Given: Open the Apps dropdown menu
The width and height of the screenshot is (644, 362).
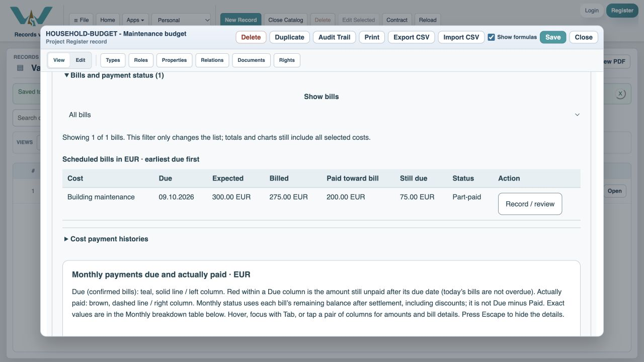Looking at the screenshot, I should tap(135, 20).
